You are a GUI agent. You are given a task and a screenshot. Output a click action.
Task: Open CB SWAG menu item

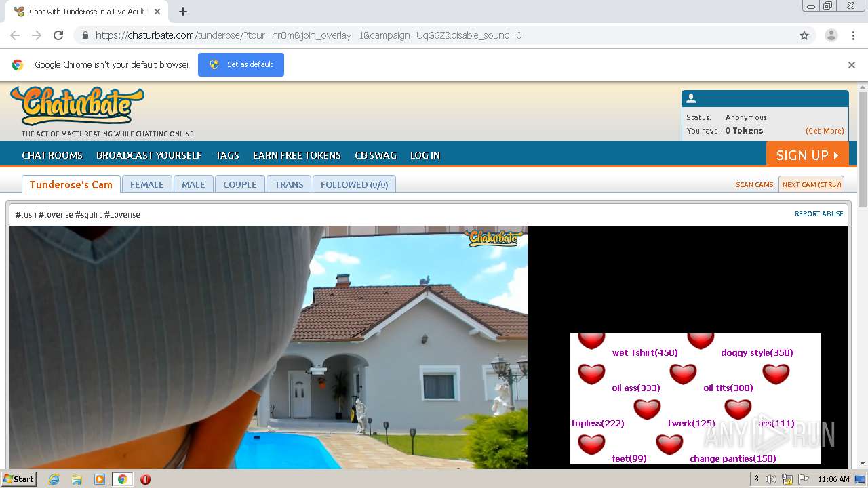pos(376,155)
